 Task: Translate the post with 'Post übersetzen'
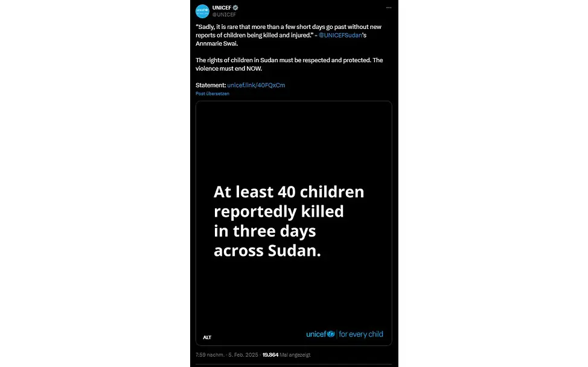pos(212,93)
